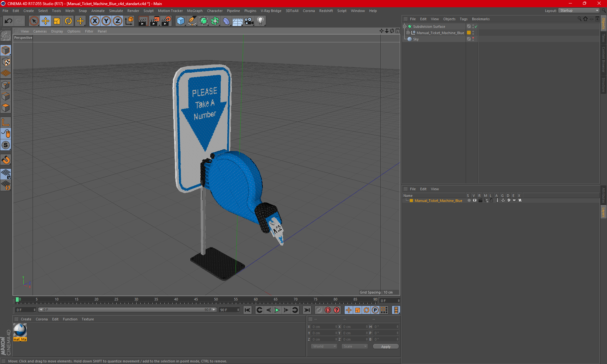Select the mat_Ma material thumbnail
Viewport: 607px width, 364px height.
point(20,331)
